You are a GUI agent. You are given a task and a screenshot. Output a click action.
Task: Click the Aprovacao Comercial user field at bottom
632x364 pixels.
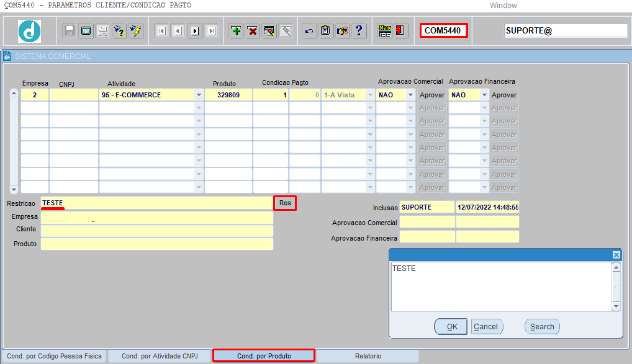point(427,222)
